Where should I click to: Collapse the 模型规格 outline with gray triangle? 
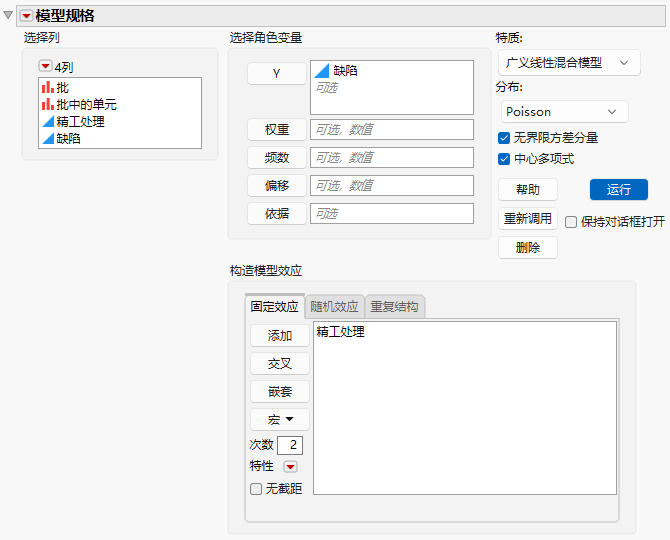(x=8, y=15)
